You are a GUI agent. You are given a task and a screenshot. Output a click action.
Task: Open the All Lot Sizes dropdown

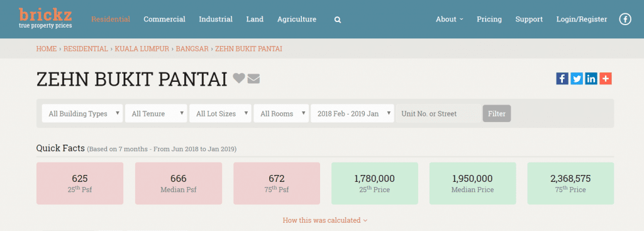tap(220, 113)
